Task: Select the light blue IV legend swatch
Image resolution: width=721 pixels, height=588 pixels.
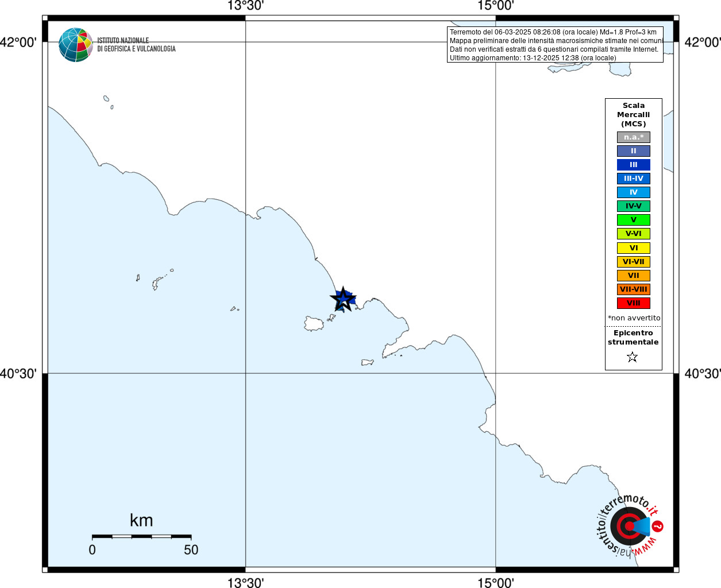Action: click(634, 192)
